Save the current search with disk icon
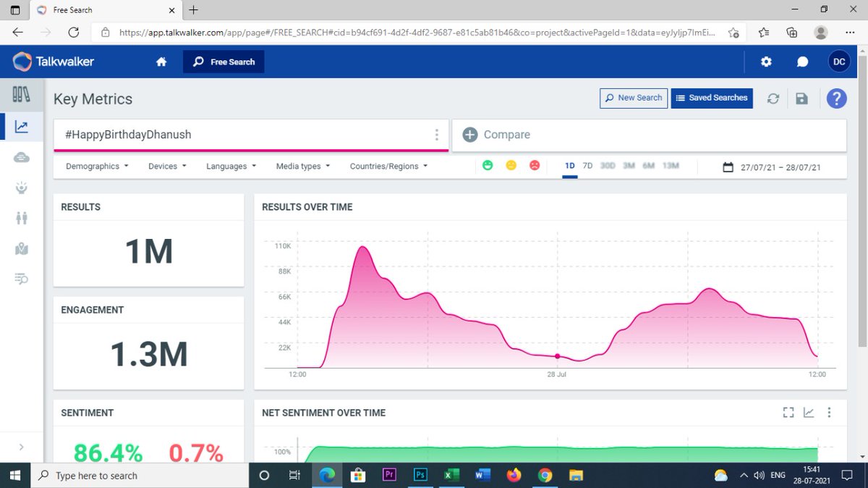The image size is (868, 488). click(801, 98)
